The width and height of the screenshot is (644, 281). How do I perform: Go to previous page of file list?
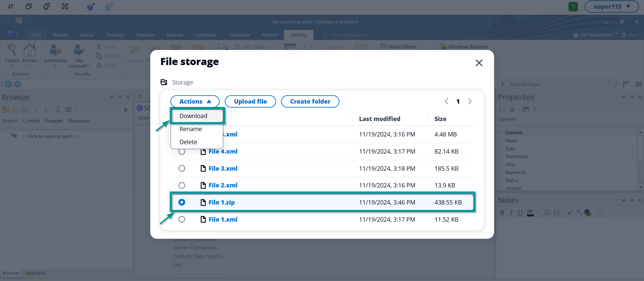tap(446, 102)
